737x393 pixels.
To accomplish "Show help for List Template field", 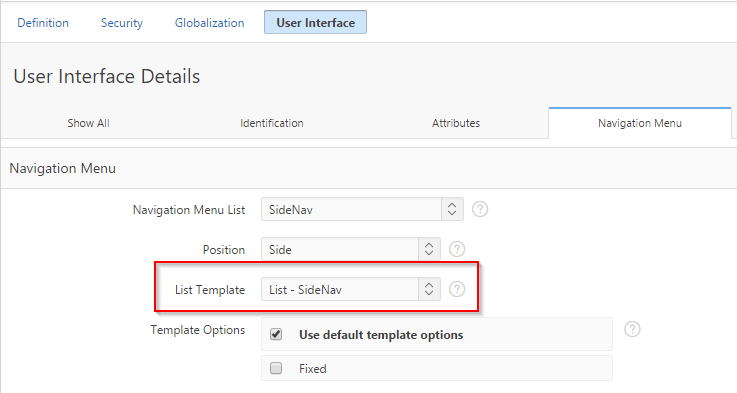I will tap(456, 289).
